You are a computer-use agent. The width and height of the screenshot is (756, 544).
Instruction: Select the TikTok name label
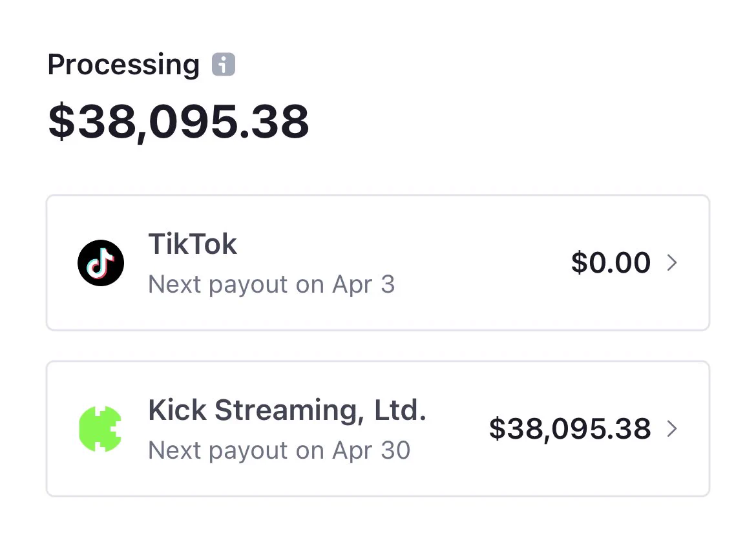point(193,244)
